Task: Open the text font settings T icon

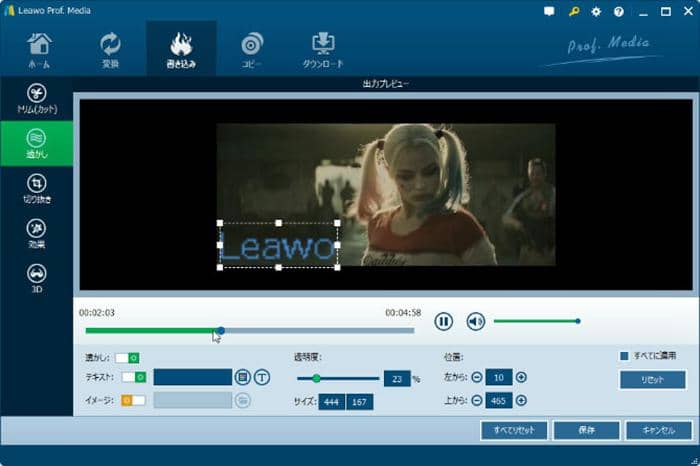Action: 262,377
